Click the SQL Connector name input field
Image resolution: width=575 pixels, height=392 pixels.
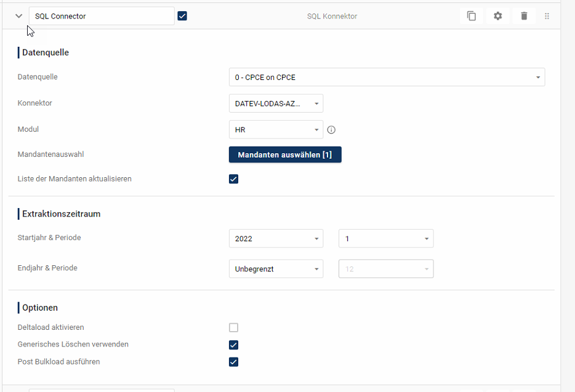point(102,16)
